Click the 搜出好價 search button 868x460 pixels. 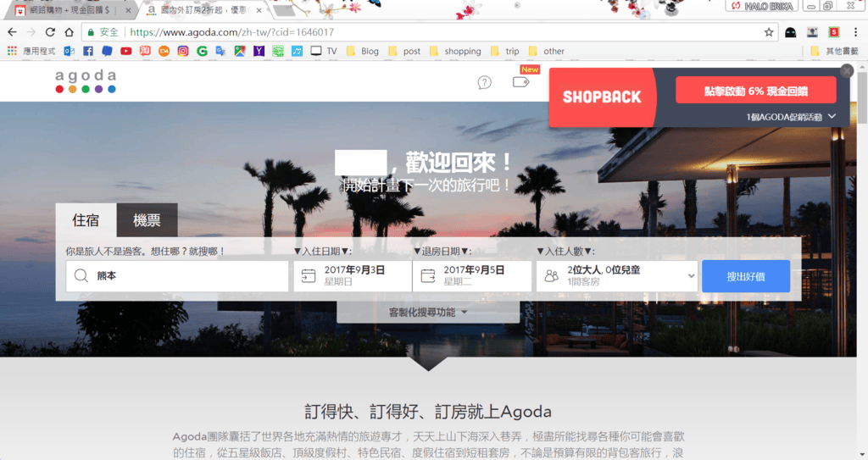point(745,276)
